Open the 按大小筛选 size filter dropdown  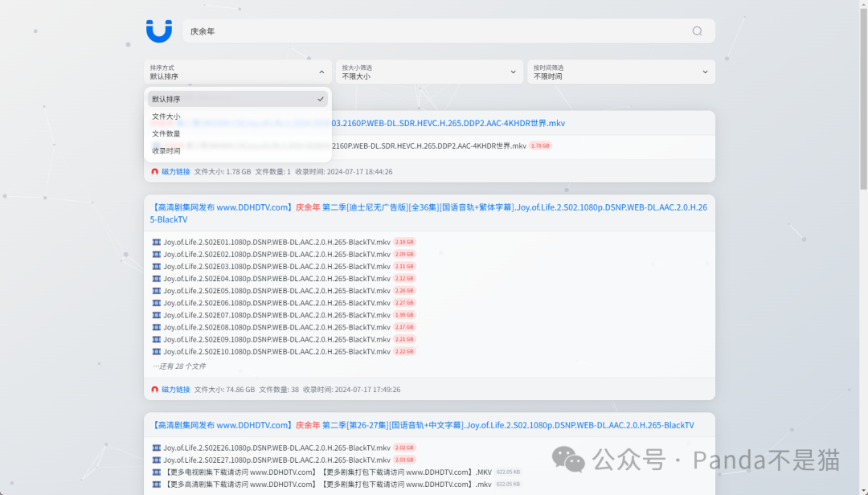point(429,72)
